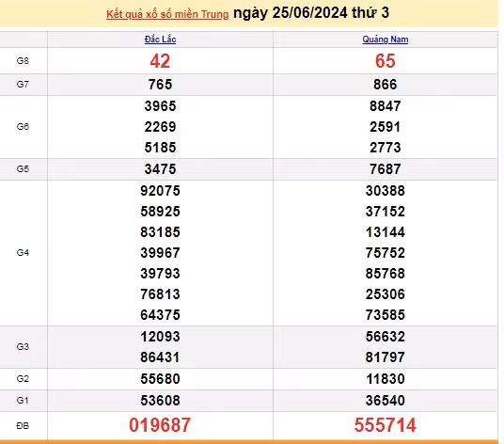504x444 pixels.
Task: Click the G8 row label
Action: pos(23,61)
